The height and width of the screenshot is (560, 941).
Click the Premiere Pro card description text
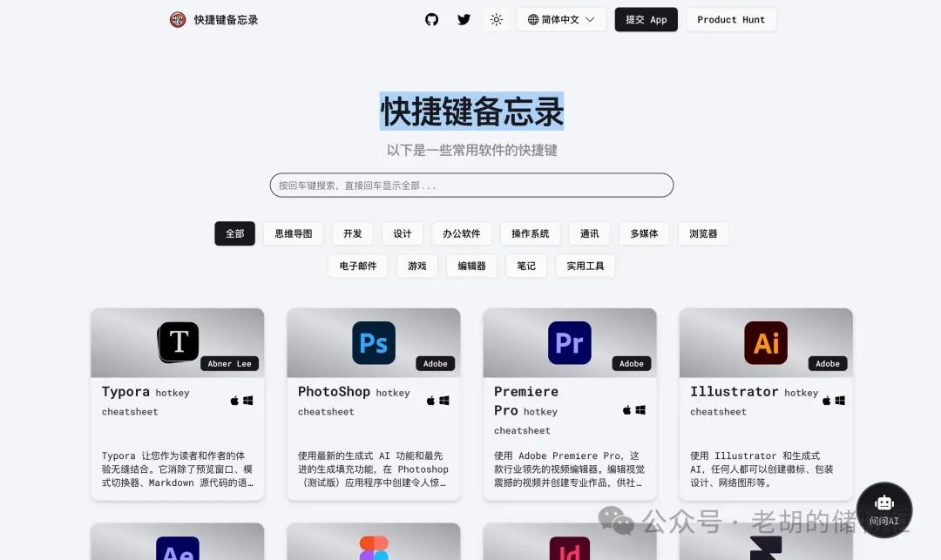coord(568,469)
